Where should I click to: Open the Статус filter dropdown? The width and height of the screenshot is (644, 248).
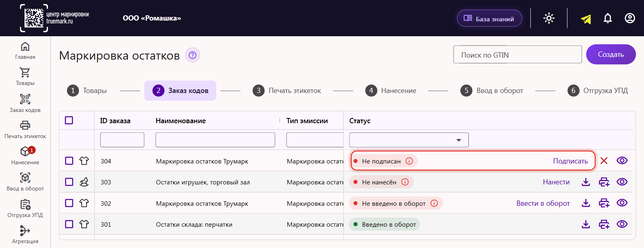pyautogui.click(x=409, y=140)
